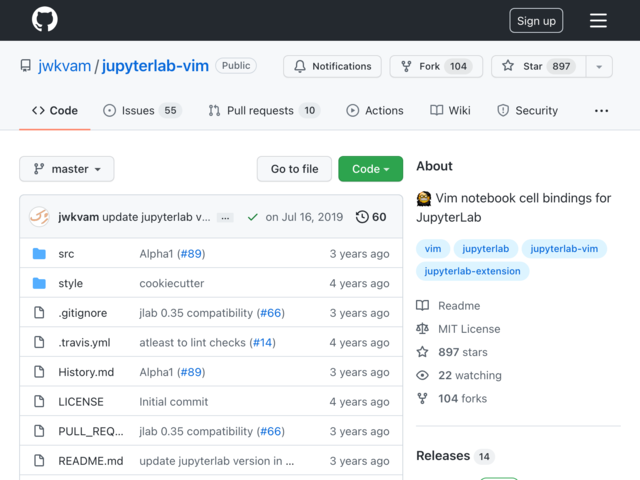Open the Security tab
The image size is (640, 480).
(527, 111)
